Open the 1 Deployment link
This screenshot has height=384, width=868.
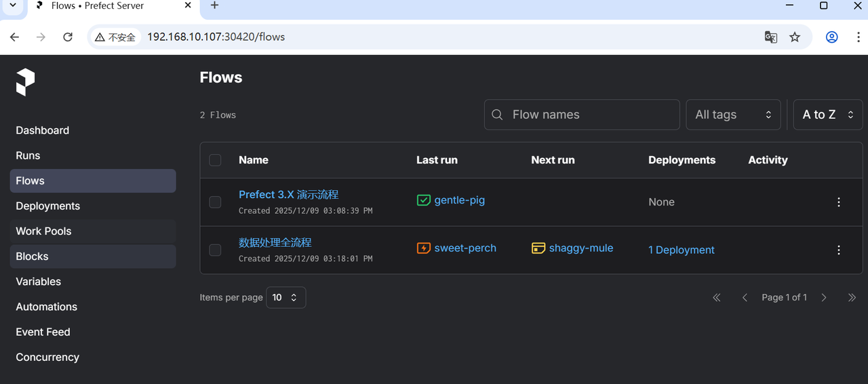(x=682, y=250)
